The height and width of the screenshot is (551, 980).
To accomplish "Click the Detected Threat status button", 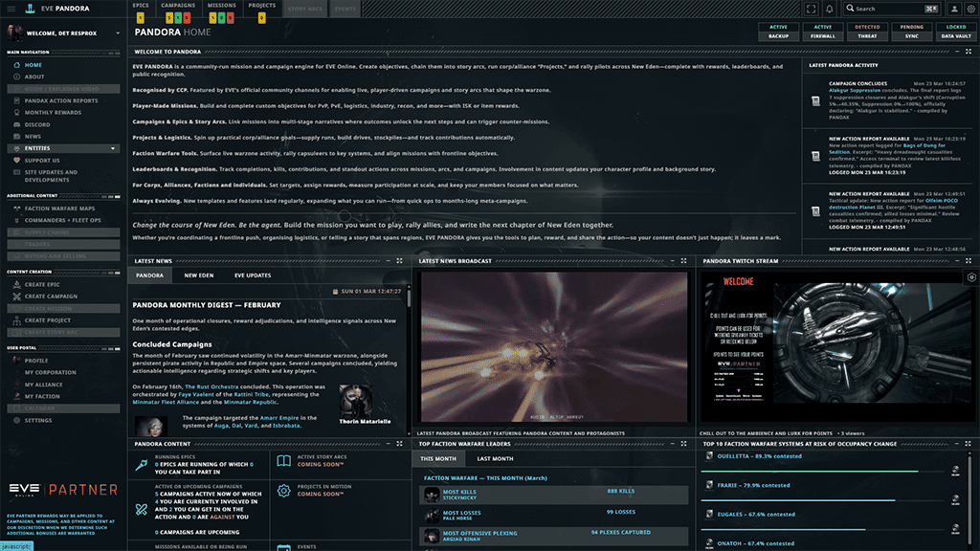I will 867,32.
